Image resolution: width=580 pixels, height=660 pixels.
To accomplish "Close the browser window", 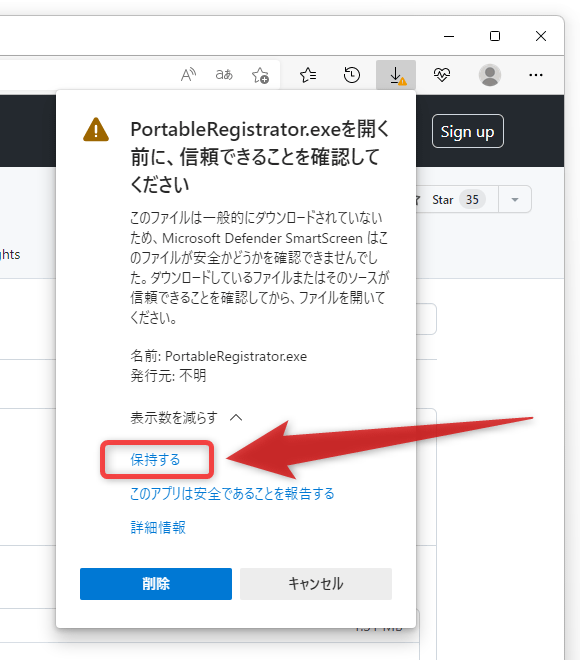I will [541, 36].
